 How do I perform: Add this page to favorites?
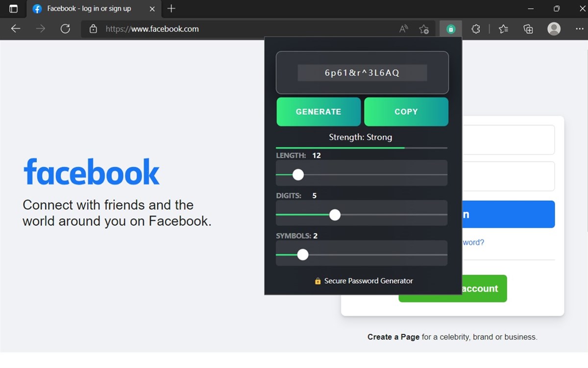pos(424,29)
